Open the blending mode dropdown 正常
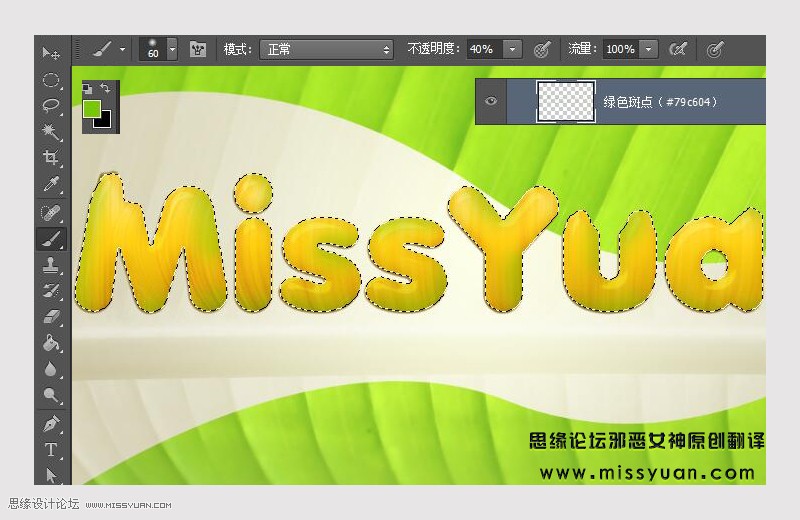The image size is (800, 520). pos(327,49)
